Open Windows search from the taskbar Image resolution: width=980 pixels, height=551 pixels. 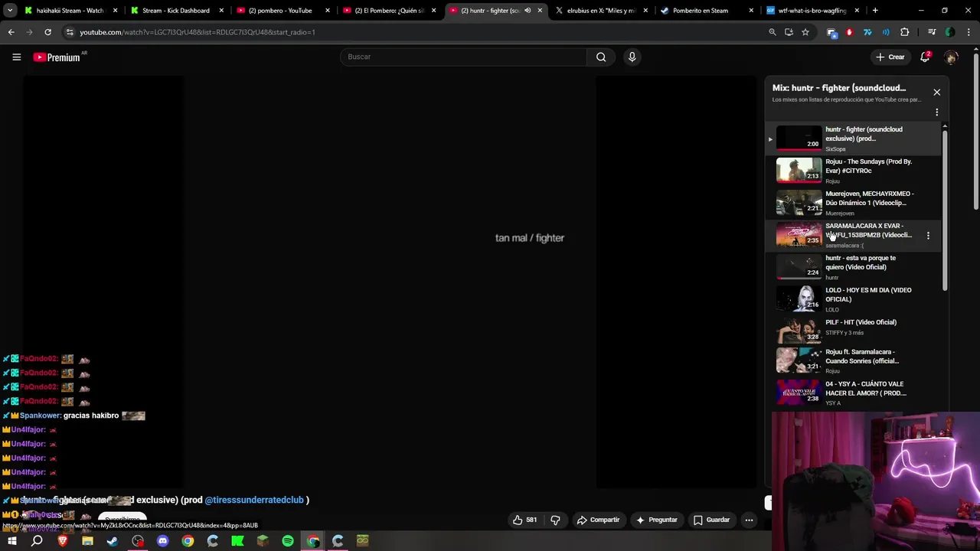37,541
